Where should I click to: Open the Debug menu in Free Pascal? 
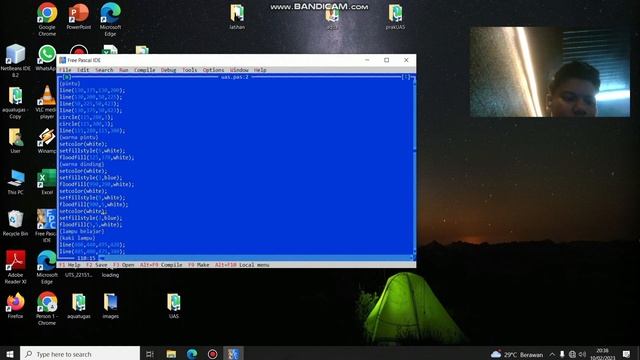tap(169, 70)
